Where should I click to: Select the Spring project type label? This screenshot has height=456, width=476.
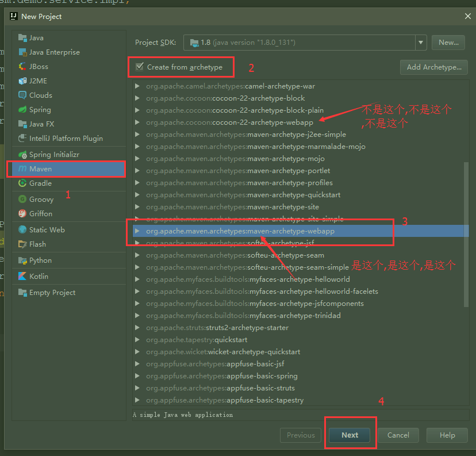[40, 110]
